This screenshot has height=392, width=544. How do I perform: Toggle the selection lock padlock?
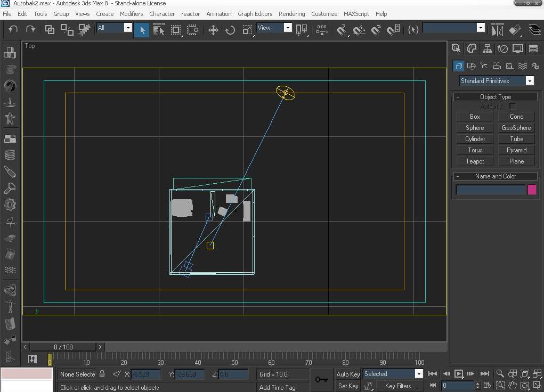[102, 374]
